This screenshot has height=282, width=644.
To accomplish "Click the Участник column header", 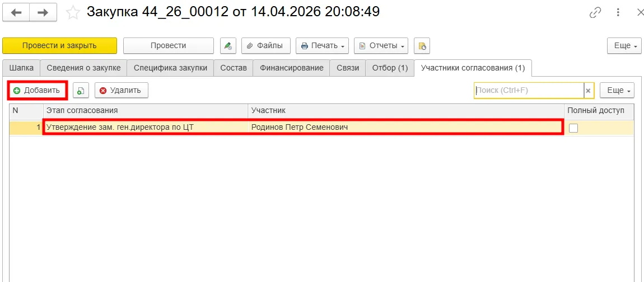I will 406,110.
